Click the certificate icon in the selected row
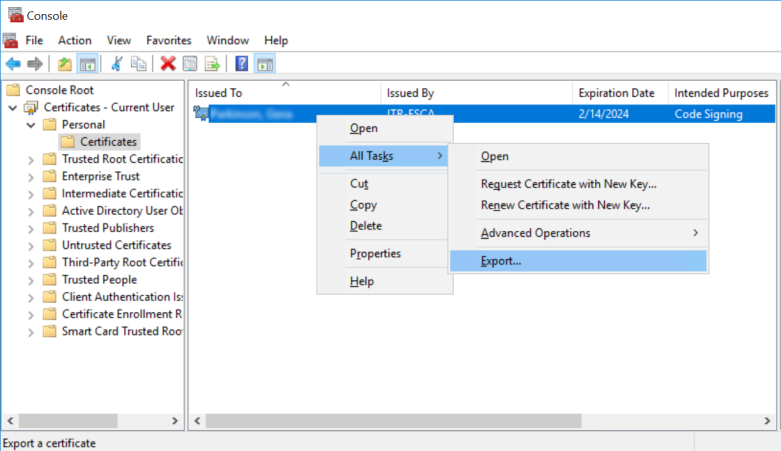The width and height of the screenshot is (781, 451). click(201, 114)
